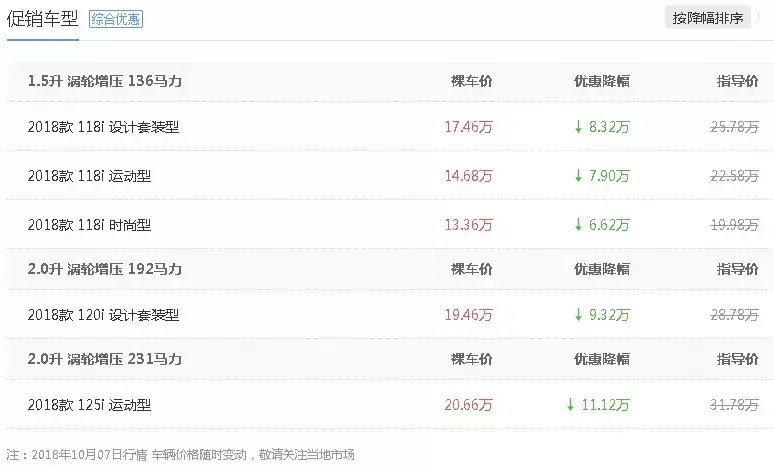Click the green down arrow beside 8.32万

[578, 127]
